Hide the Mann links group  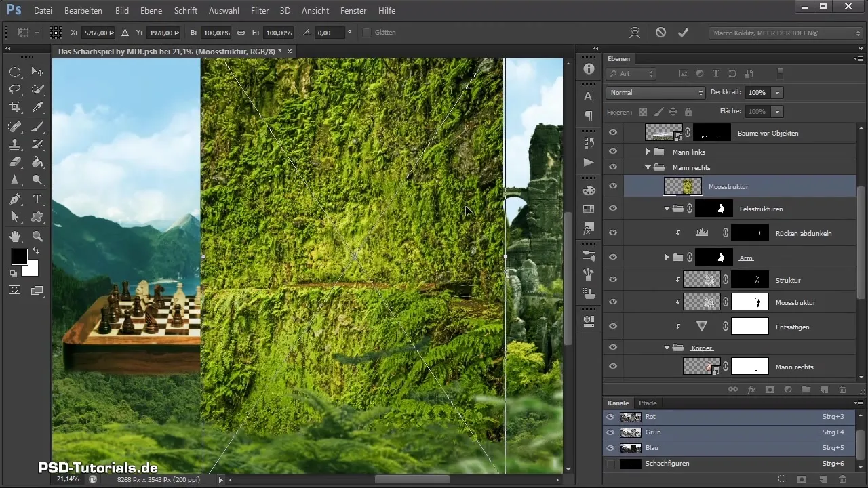(613, 152)
